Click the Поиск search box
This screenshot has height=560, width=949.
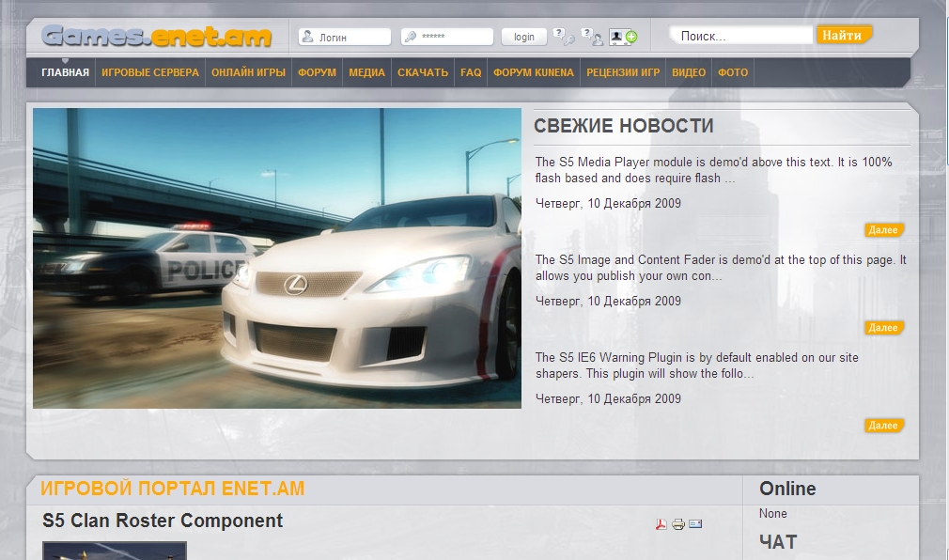740,36
